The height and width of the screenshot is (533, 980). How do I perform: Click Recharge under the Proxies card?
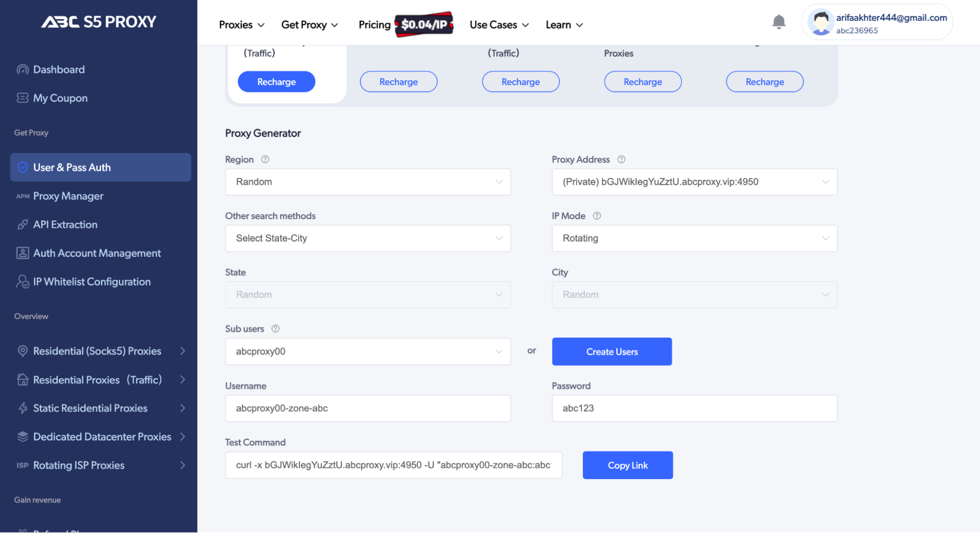tap(643, 82)
